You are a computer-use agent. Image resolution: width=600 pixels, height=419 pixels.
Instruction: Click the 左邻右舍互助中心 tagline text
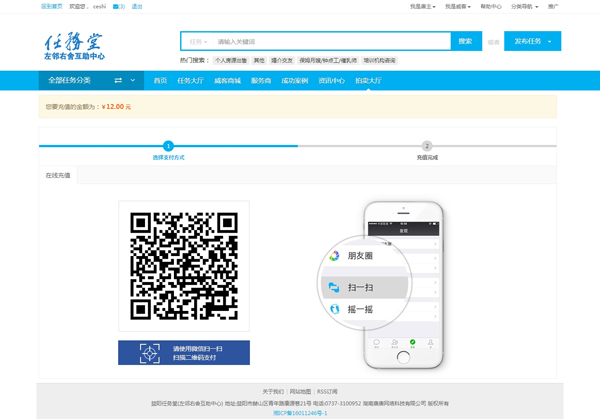pos(74,56)
